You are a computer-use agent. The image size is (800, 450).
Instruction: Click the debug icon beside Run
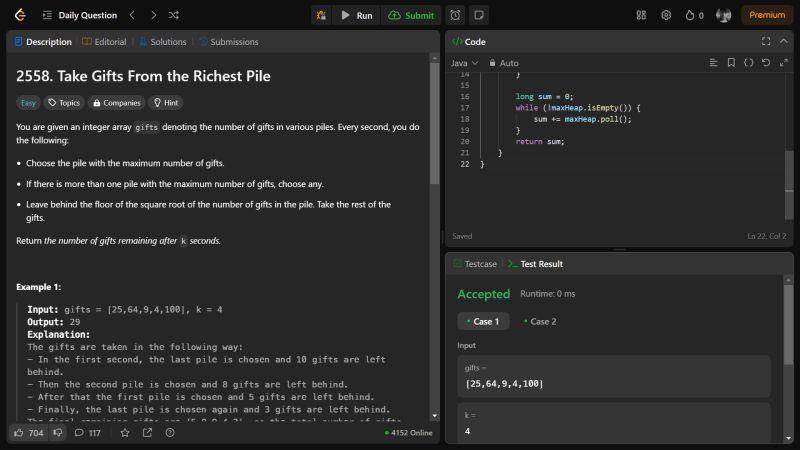[321, 15]
